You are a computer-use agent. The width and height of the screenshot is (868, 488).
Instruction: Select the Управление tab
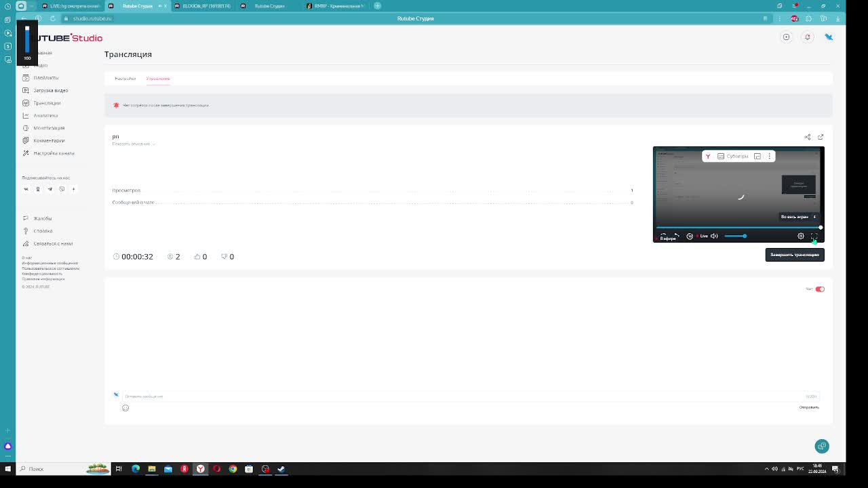tap(158, 79)
